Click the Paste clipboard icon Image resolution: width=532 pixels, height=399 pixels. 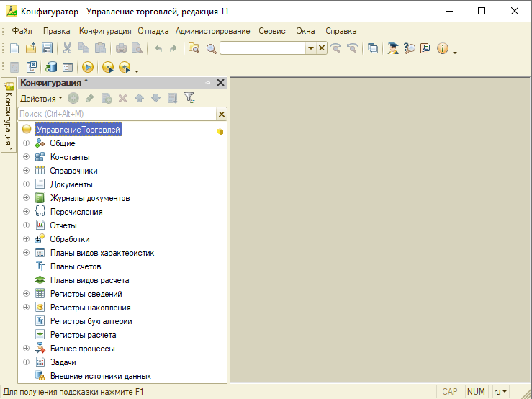coord(100,48)
